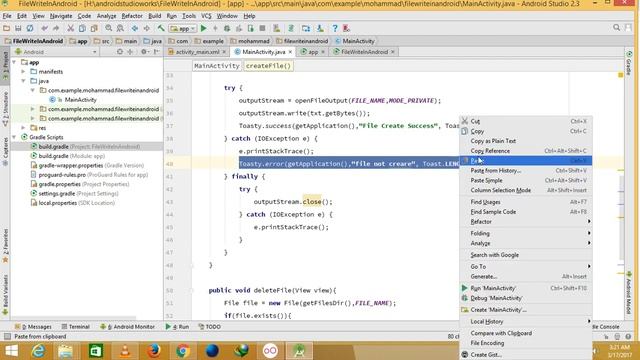Click the Undo toolbar arrow

coord(44,29)
